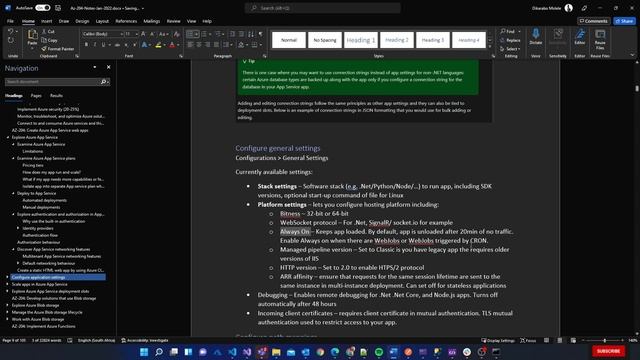Image resolution: width=640 pixels, height=360 pixels.
Task: Clear all formatting icon
Action: click(x=176, y=34)
